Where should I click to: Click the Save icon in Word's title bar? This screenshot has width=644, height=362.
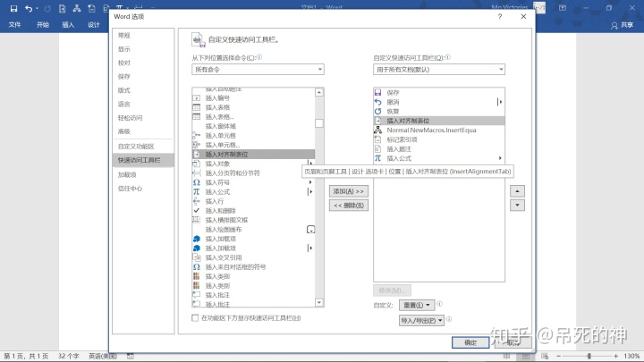coord(13,8)
